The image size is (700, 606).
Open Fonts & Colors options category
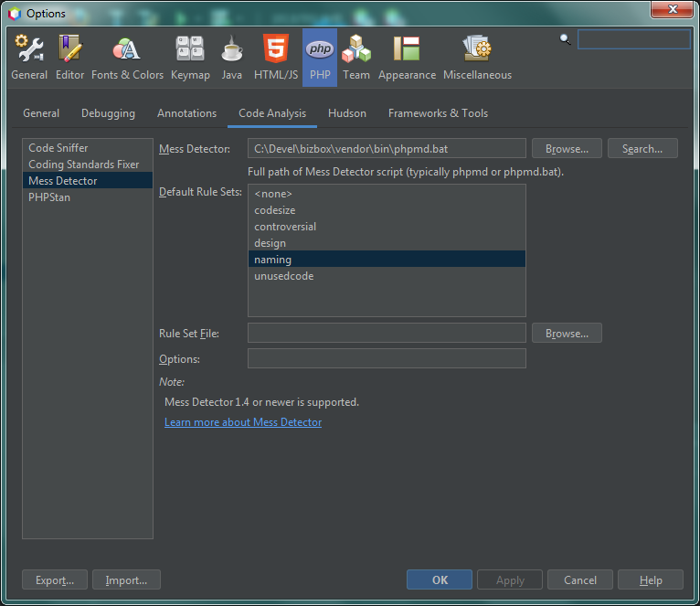tap(127, 58)
